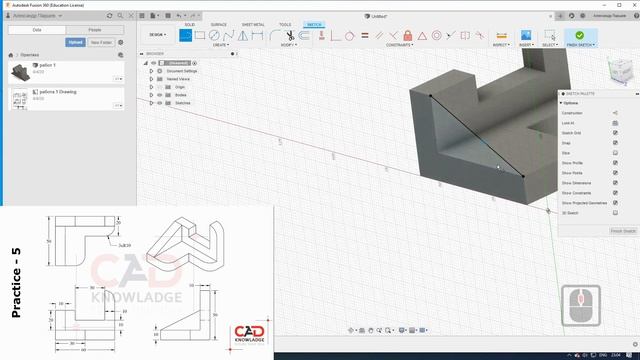Expand the Bodies tree node
Viewport: 640px width, 360px height.
click(151, 95)
